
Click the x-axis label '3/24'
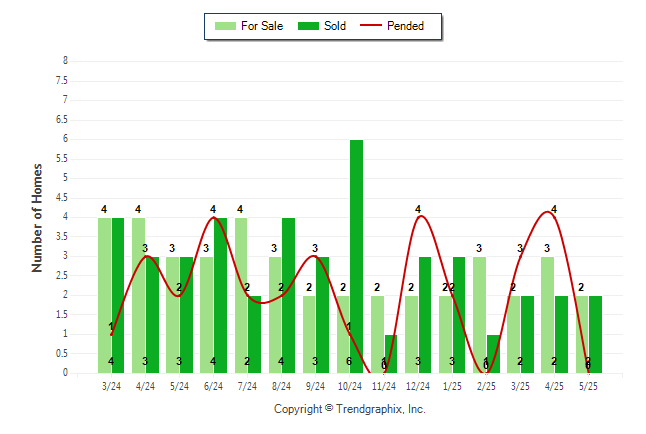click(x=111, y=386)
